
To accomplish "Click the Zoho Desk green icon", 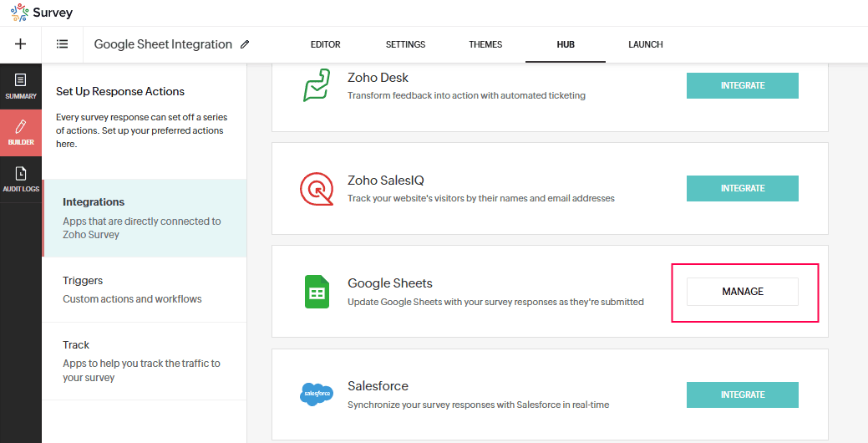I will (317, 85).
